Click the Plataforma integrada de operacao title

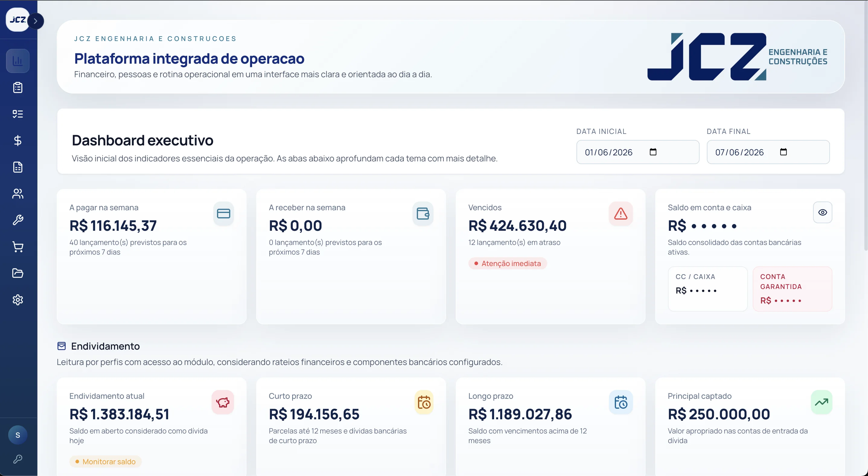(189, 59)
